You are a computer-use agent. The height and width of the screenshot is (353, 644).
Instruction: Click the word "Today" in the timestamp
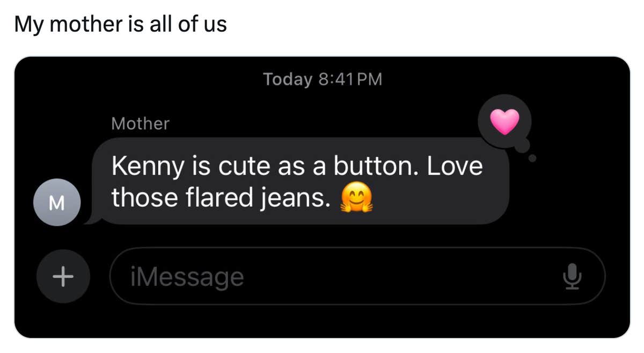[x=288, y=80]
